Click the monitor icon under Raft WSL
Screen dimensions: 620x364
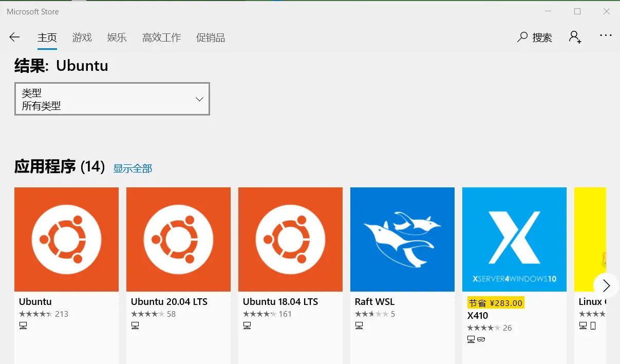click(359, 325)
